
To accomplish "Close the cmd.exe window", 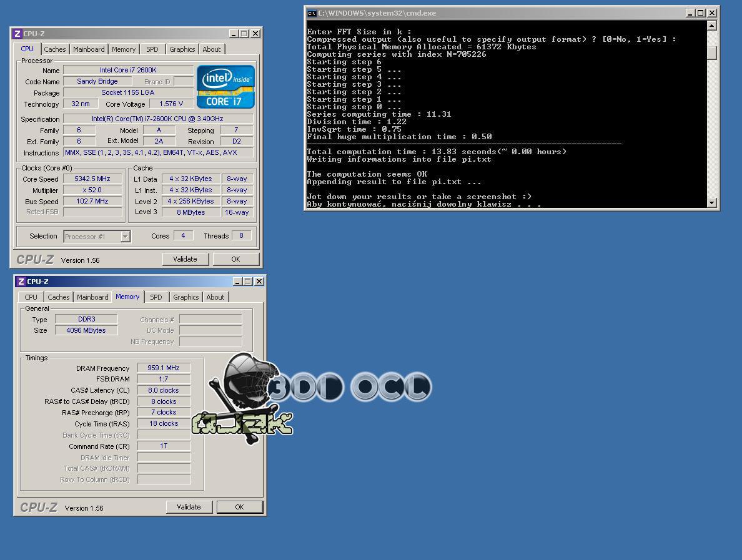I will 712,13.
